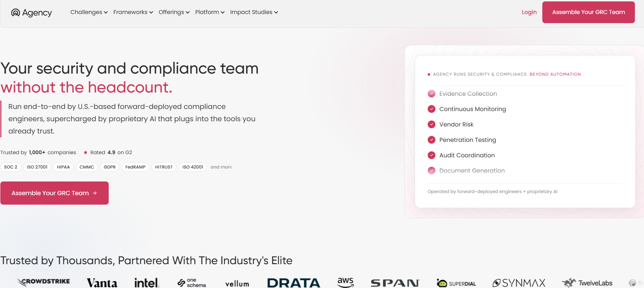Expand the Impact Studies dropdown chevron
The height and width of the screenshot is (288, 644).
(x=276, y=13)
